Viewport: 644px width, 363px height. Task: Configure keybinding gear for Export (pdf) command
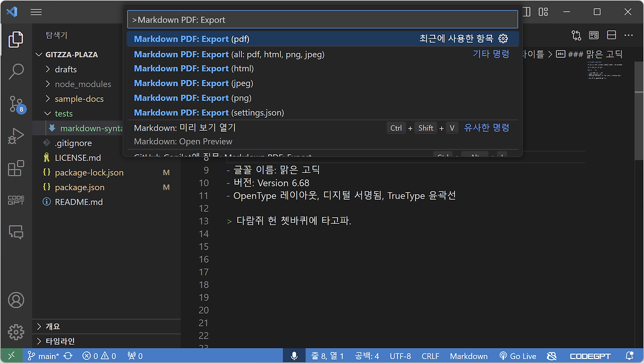tap(503, 39)
